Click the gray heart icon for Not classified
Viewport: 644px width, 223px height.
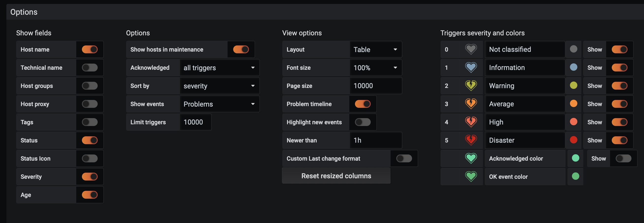[471, 49]
